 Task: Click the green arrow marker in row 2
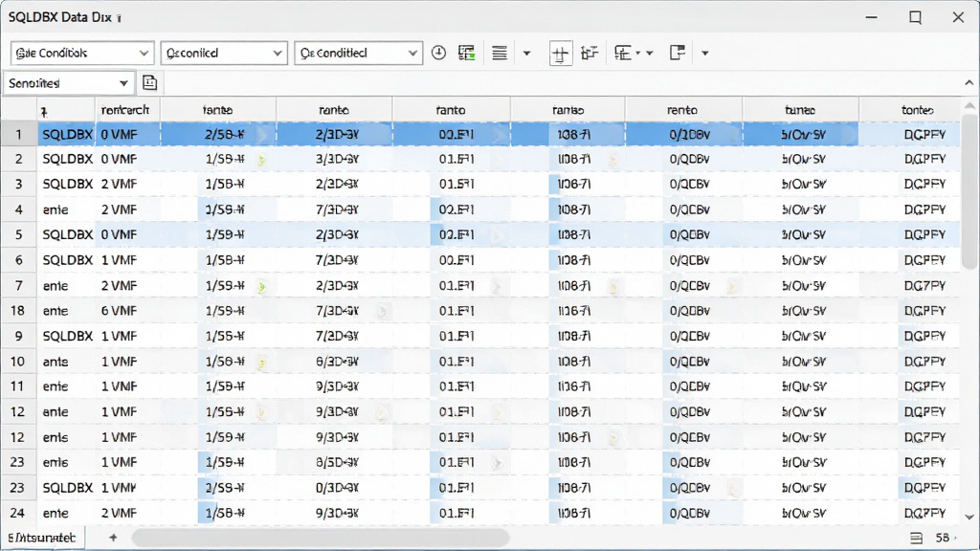click(262, 161)
